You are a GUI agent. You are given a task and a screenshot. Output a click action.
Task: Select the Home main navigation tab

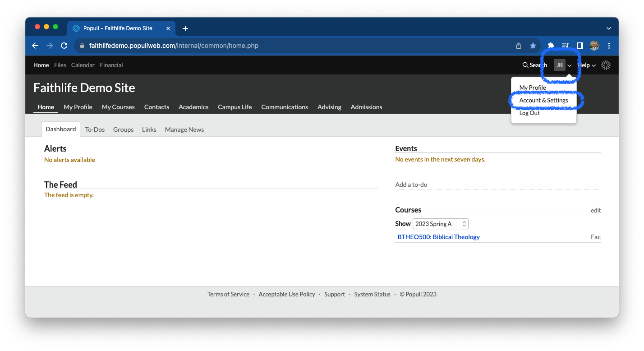[x=46, y=107]
